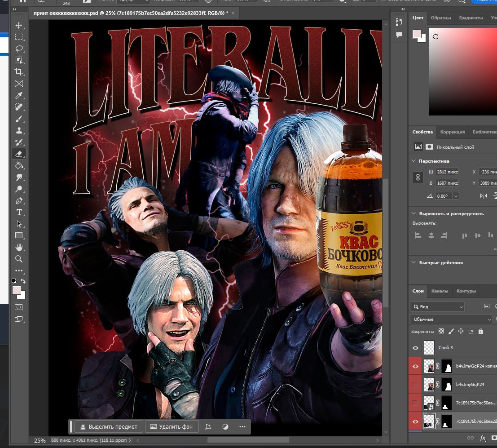Switch to the Каналы tab
Image resolution: width=497 pixels, height=448 pixels.
tap(440, 291)
